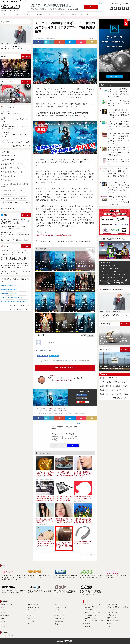The width and height of the screenshot is (130, 644).
Task: Open the エンタメ navigation item
Action: (x=40, y=15)
